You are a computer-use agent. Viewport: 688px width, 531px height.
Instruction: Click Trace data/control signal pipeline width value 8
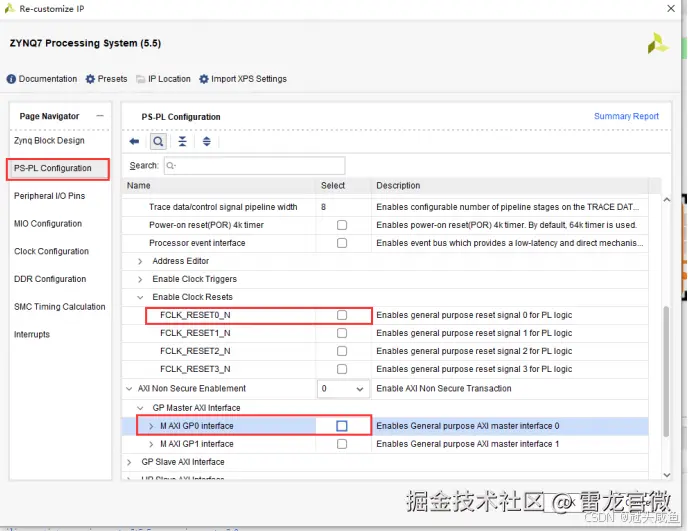tap(323, 207)
